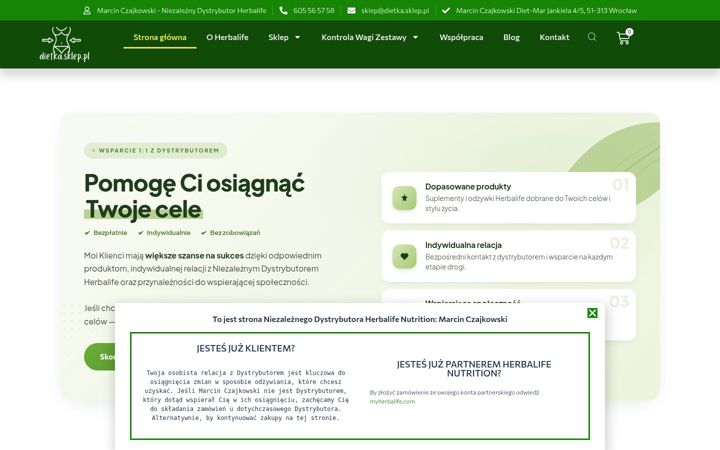The image size is (720, 450).
Task: Click the Indywidualnie checkmark label
Action: (164, 233)
